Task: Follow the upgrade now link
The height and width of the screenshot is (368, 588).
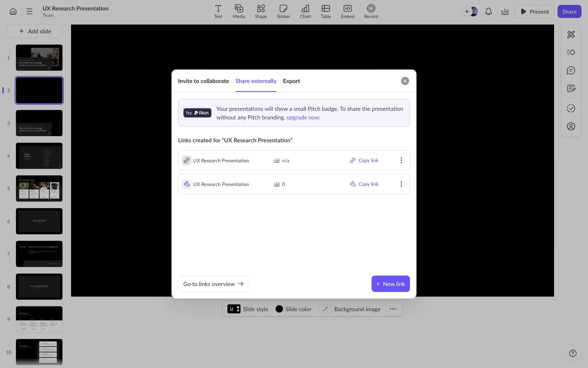Action: tap(303, 117)
